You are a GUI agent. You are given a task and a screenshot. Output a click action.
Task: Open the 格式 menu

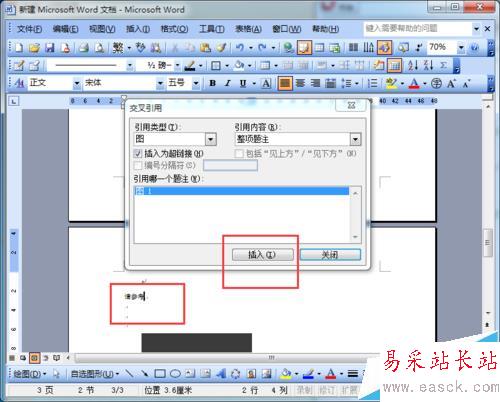tap(174, 29)
